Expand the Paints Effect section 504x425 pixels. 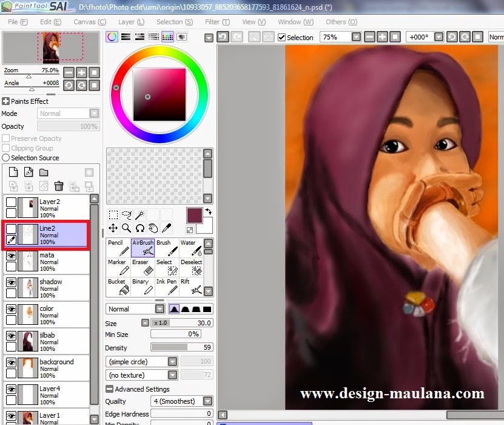pyautogui.click(x=5, y=101)
